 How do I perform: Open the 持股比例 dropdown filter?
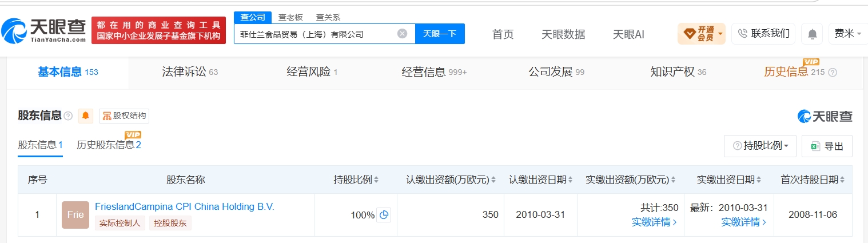760,146
